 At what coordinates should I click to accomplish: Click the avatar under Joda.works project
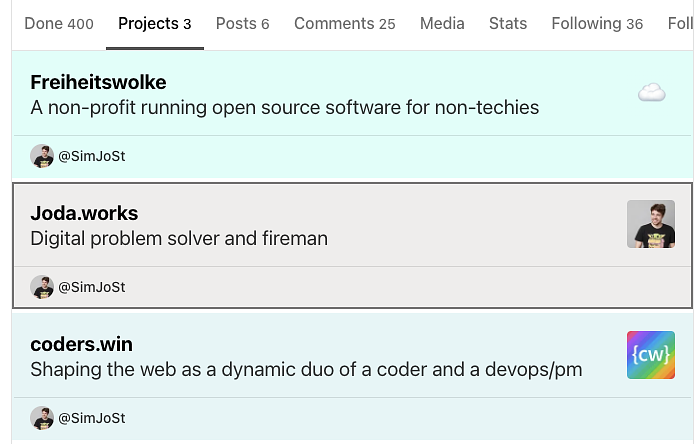click(x=42, y=287)
